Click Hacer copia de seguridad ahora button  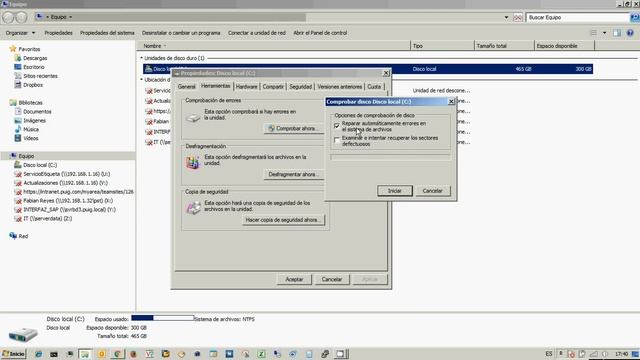[x=283, y=220]
